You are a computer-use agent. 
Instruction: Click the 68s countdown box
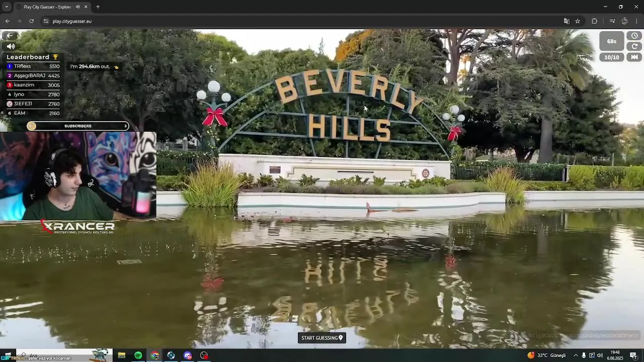(612, 41)
